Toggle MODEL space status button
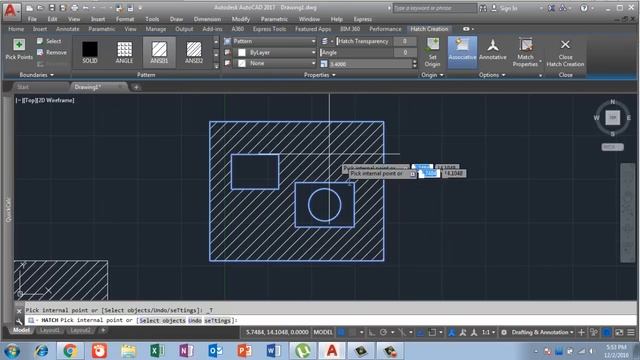 pyautogui.click(x=323, y=332)
